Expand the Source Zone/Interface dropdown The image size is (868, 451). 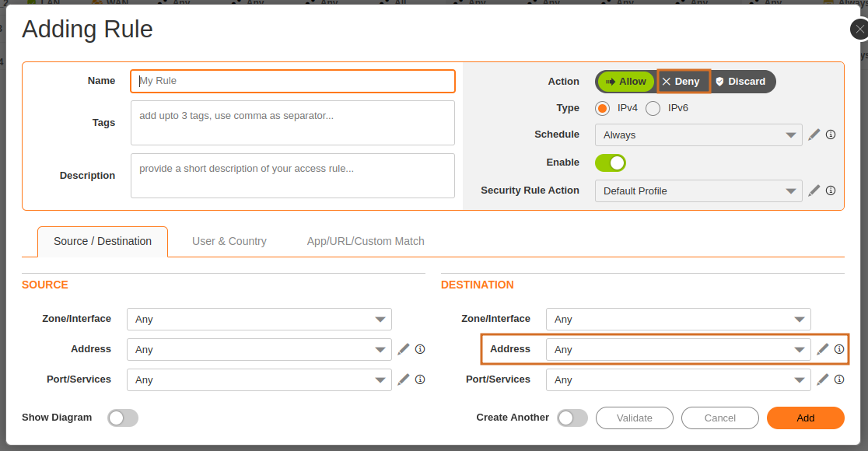(259, 319)
